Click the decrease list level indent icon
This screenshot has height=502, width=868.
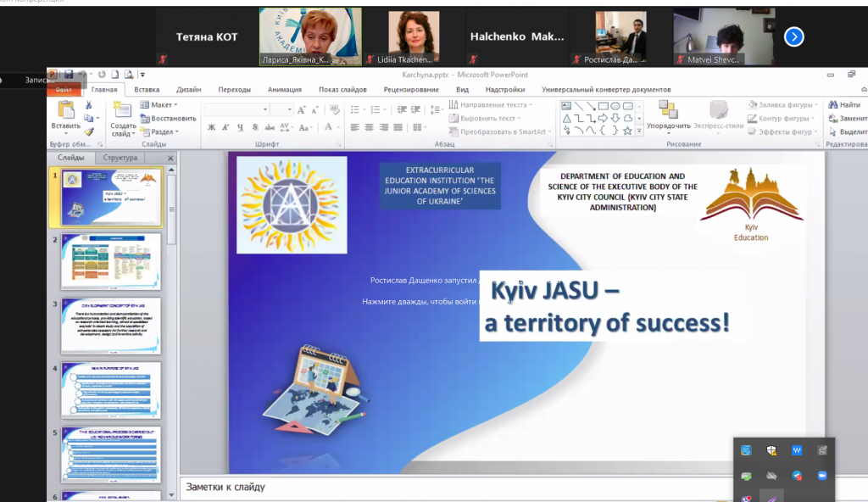(x=402, y=109)
